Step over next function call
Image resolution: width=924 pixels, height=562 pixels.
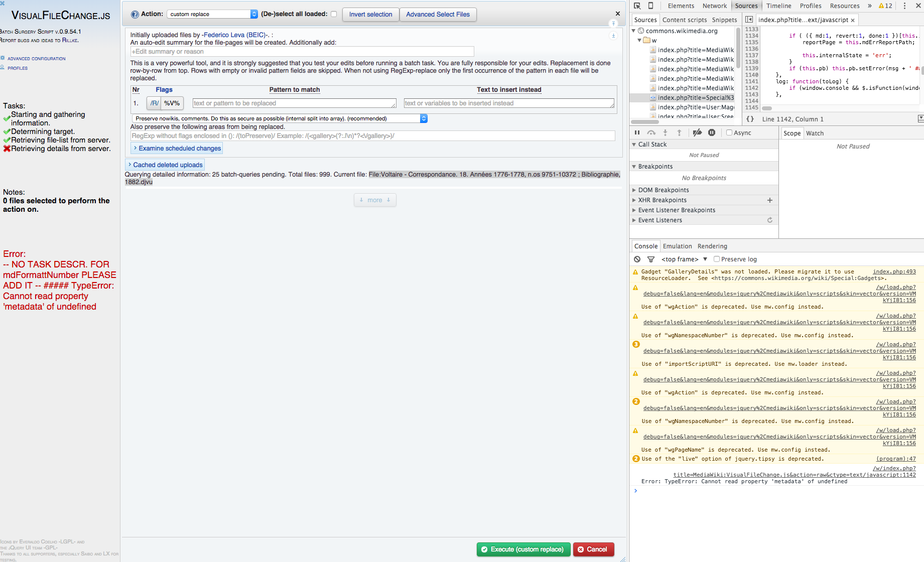point(651,132)
